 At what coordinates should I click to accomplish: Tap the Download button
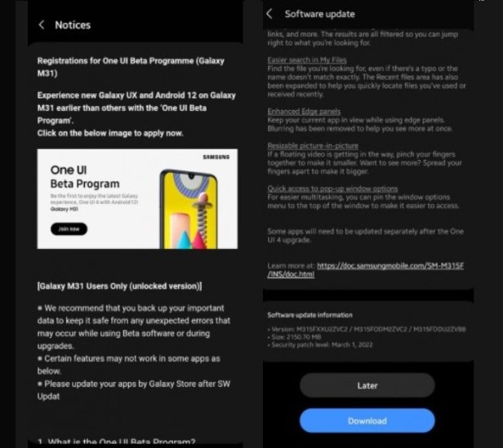[x=367, y=420]
